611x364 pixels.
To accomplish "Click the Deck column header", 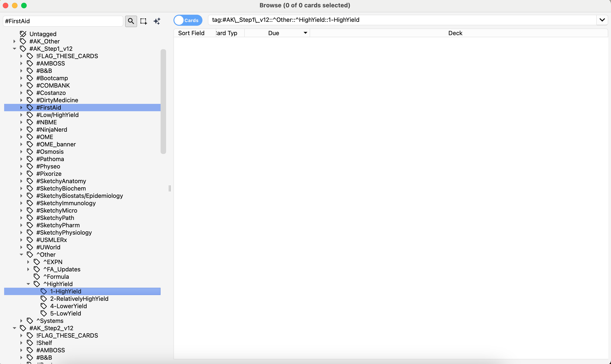I will coord(455,33).
